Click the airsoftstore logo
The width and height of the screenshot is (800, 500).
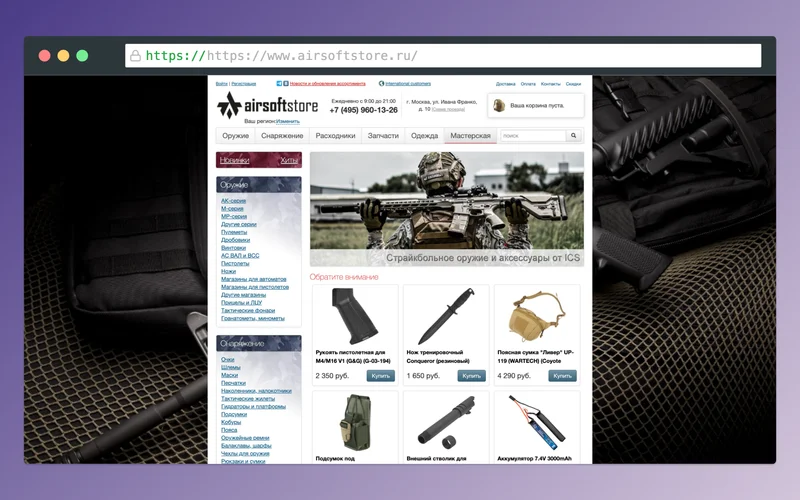pos(267,106)
